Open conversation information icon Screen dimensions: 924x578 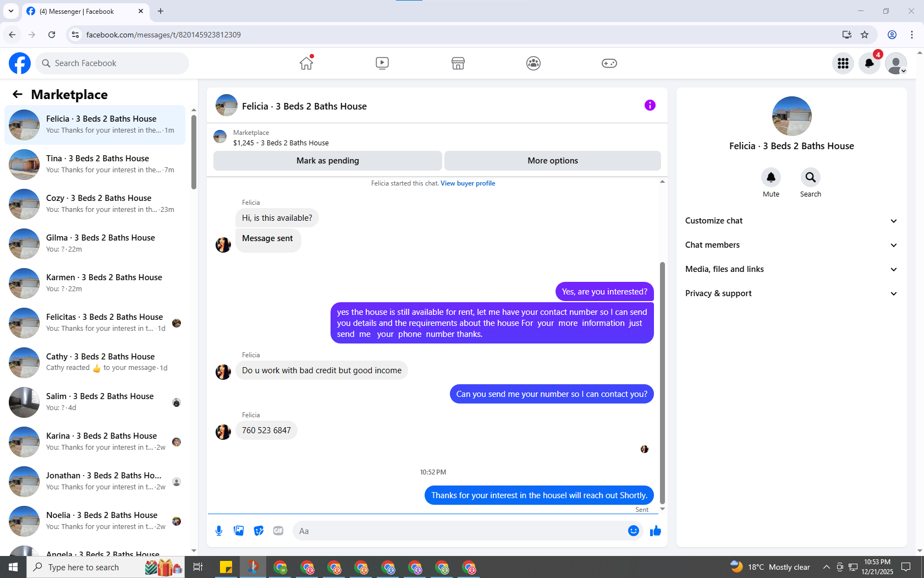[650, 105]
